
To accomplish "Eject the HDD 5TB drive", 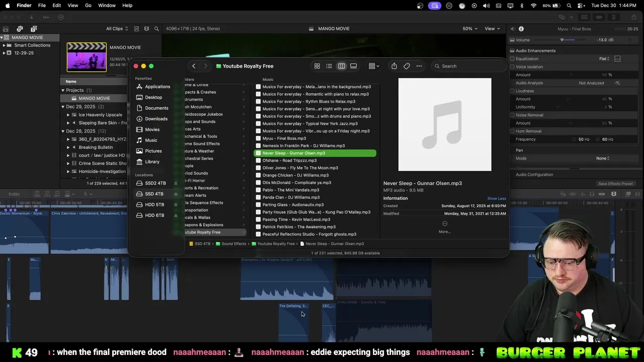I will click(176, 205).
